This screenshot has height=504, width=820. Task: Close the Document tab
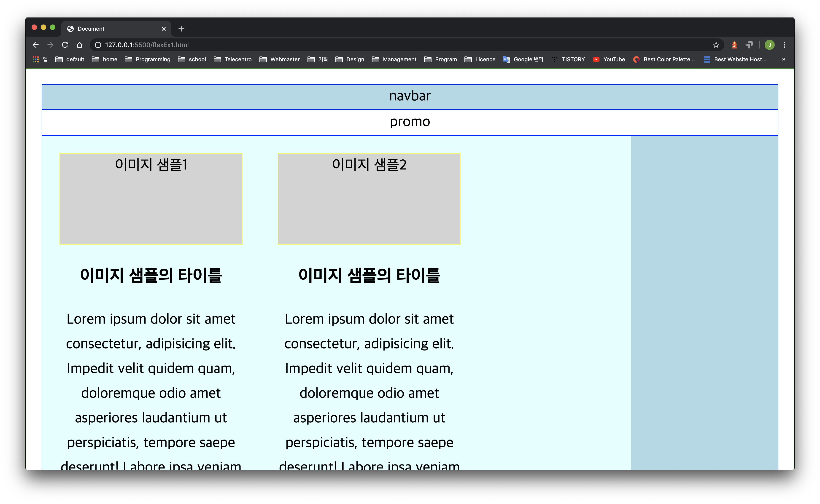164,29
